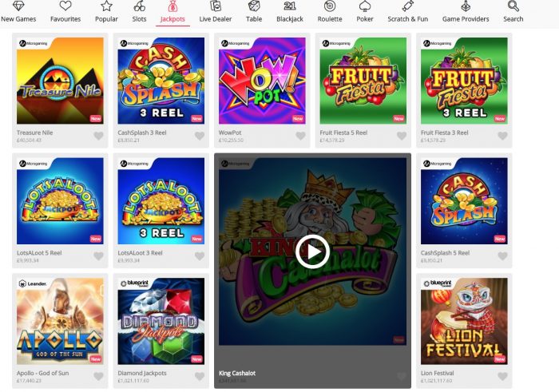Open the CashSplash 5 Reel thumbnail

[x=464, y=201]
